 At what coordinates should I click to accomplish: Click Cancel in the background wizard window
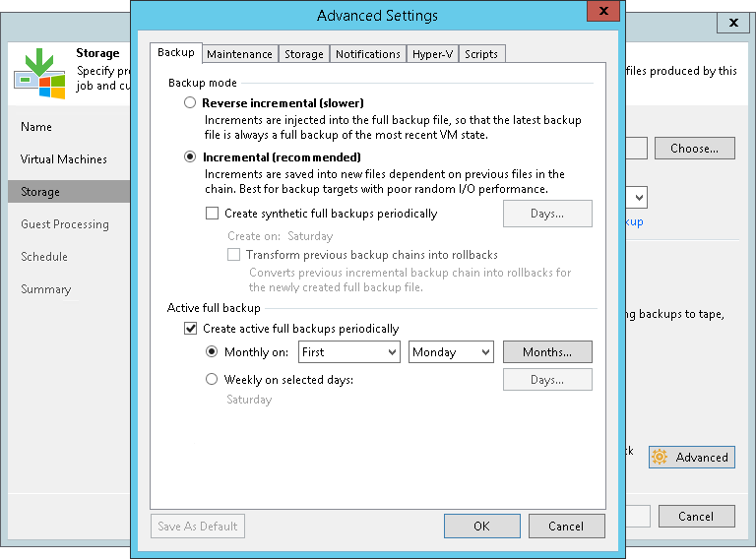coord(696,516)
